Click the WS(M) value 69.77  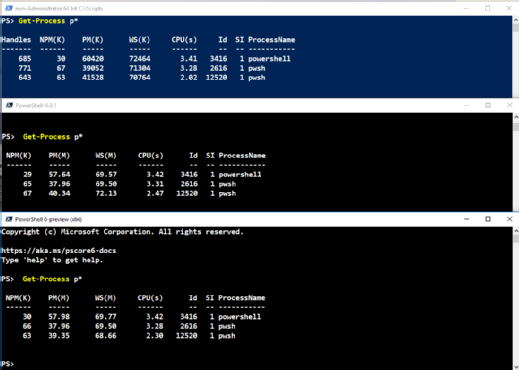pyautogui.click(x=106, y=317)
